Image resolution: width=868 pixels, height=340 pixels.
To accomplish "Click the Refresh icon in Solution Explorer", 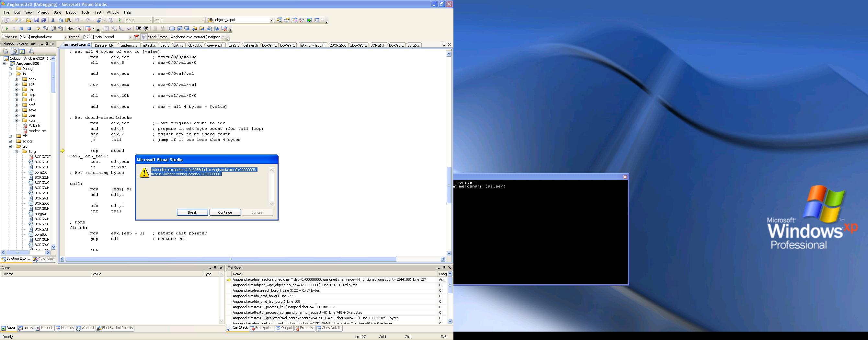I will click(22, 51).
